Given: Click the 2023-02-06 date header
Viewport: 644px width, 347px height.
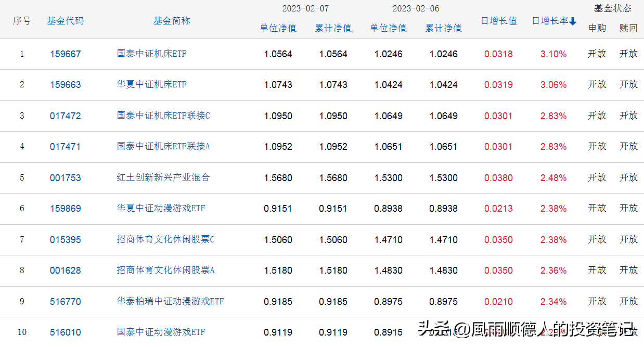Looking at the screenshot, I should [x=416, y=9].
